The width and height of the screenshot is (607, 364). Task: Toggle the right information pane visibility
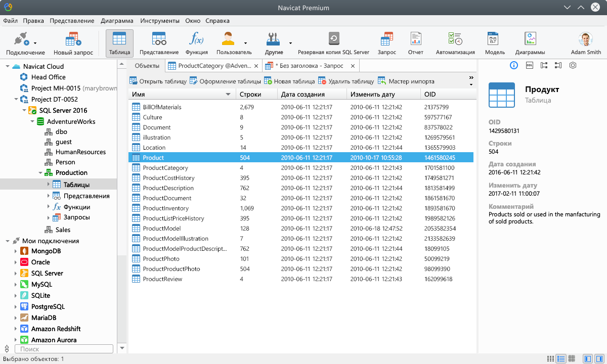(x=598, y=358)
